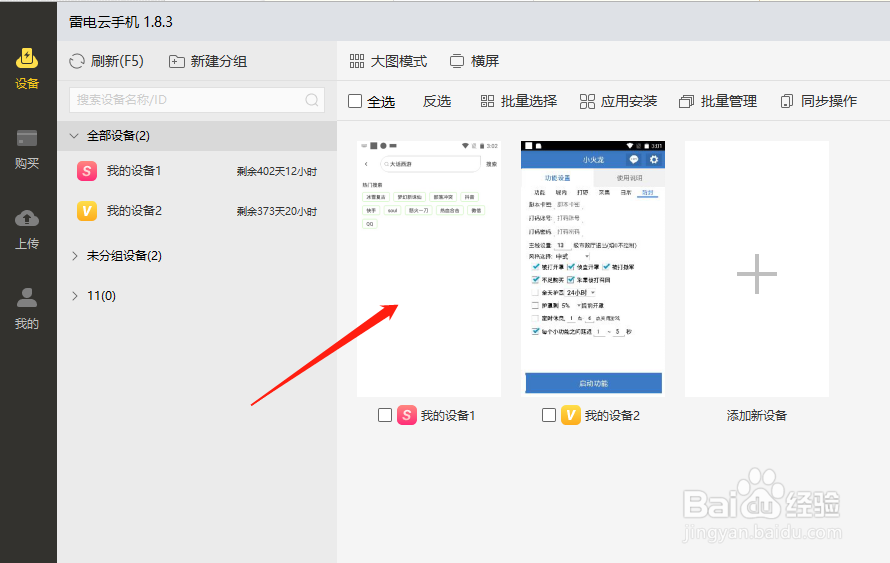Click the 应用安装 label
The width and height of the screenshot is (890, 563).
(x=629, y=101)
